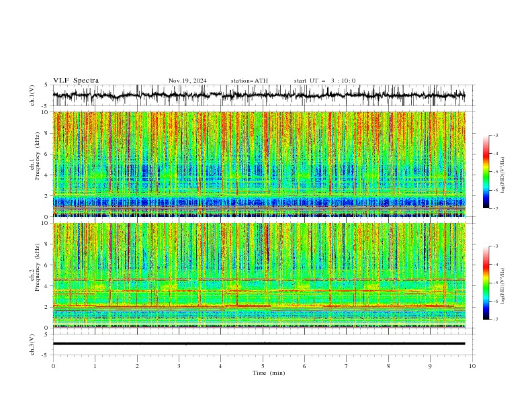Click the "ch.1(V)" axis label
This screenshot has width=532, height=411.
pyautogui.click(x=32, y=95)
